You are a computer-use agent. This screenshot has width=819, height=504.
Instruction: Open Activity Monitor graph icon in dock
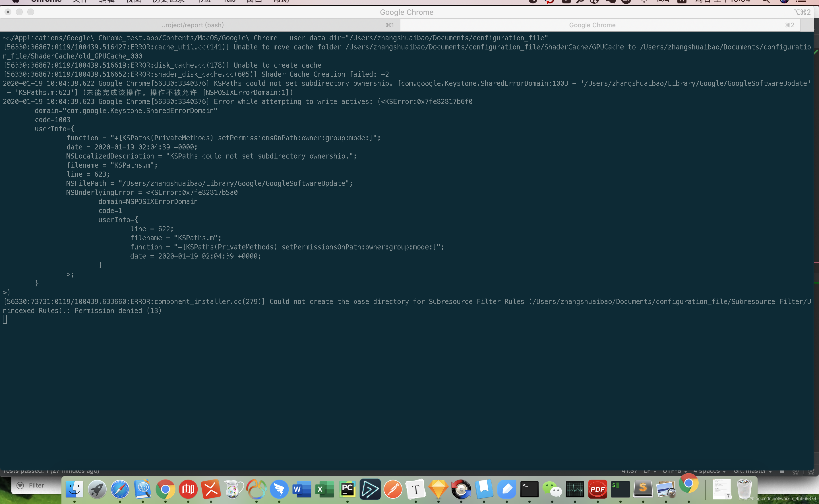(575, 489)
